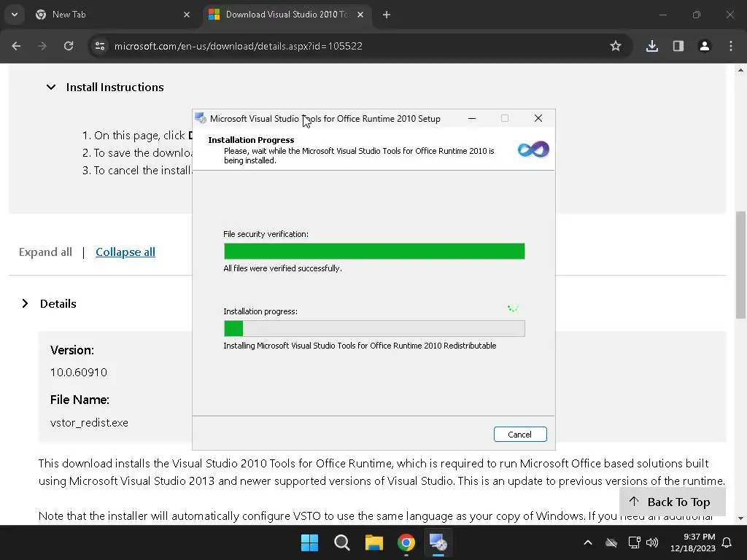This screenshot has height=560, width=747.
Task: Click Expand all on the page
Action: 45,252
